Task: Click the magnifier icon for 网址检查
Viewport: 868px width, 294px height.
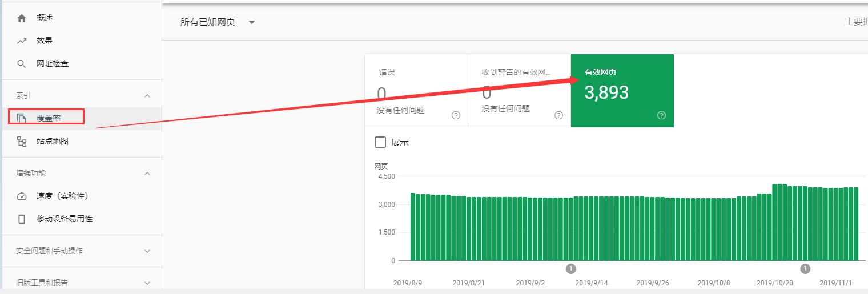Action: pyautogui.click(x=22, y=64)
